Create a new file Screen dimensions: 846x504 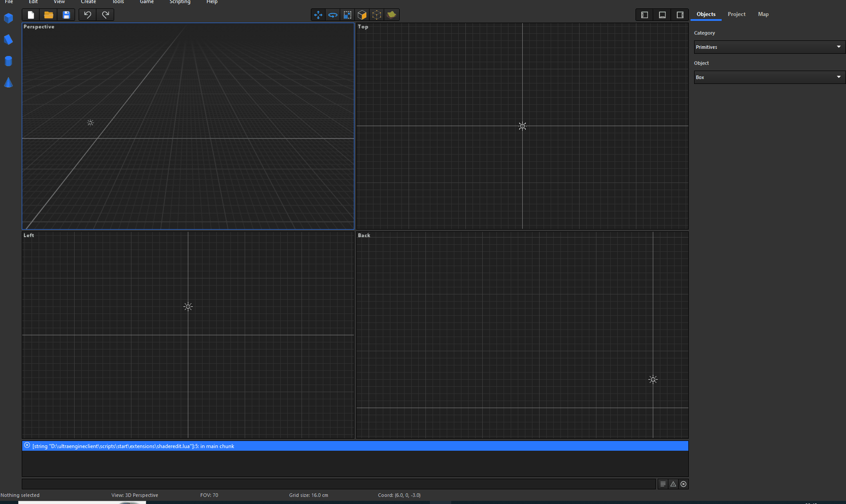31,15
